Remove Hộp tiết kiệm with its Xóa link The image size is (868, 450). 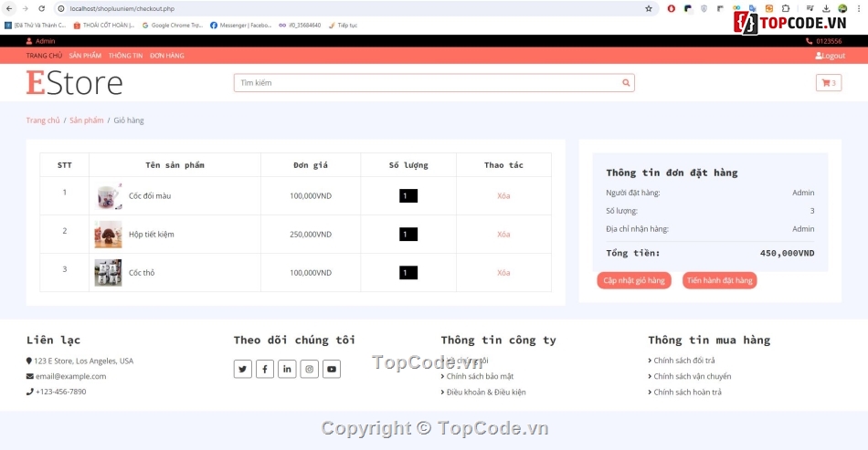tap(503, 234)
